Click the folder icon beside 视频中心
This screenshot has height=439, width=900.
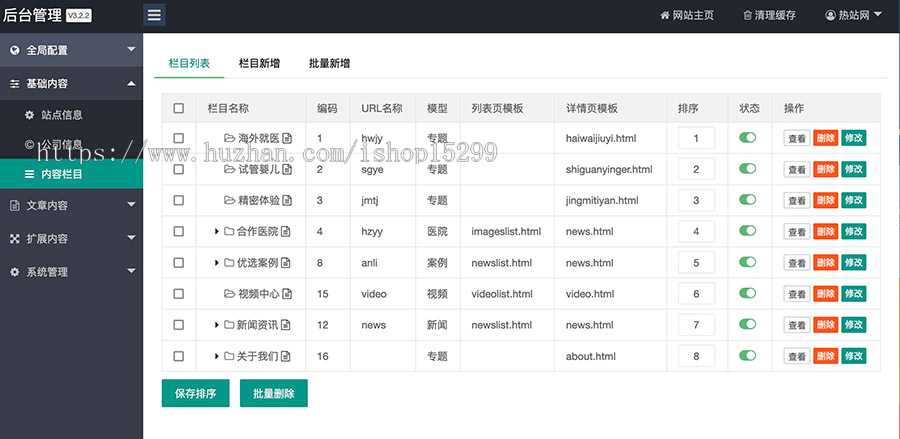(x=230, y=294)
